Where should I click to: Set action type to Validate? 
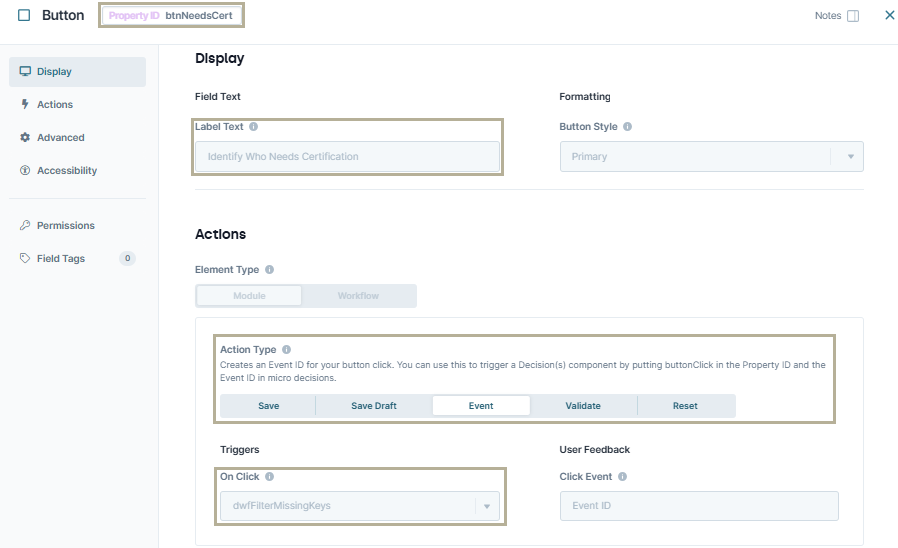(x=583, y=405)
